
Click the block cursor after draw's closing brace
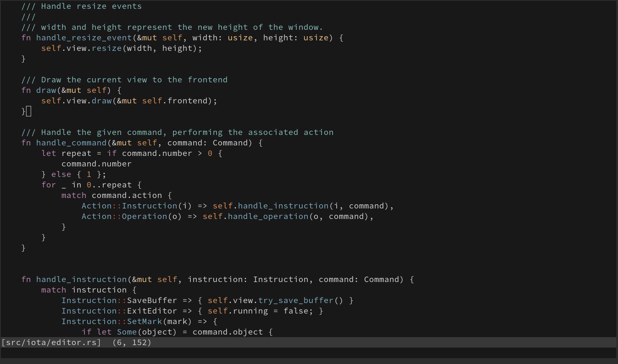[x=29, y=111]
